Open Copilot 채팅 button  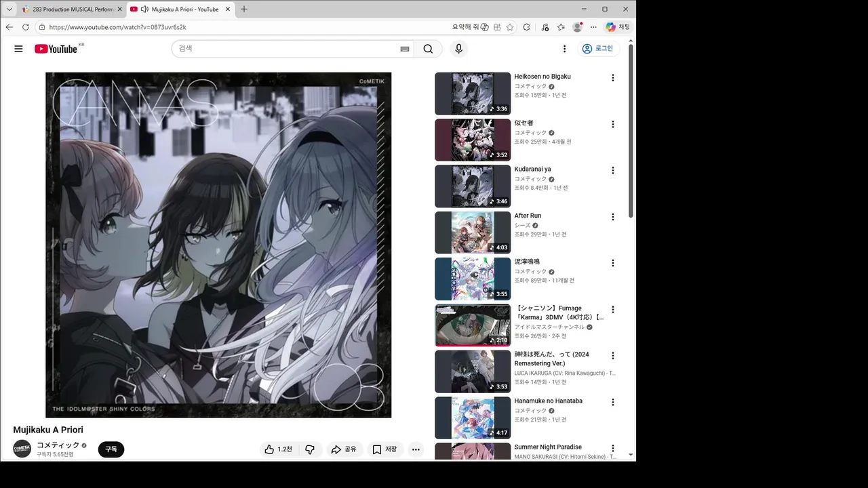pos(618,27)
